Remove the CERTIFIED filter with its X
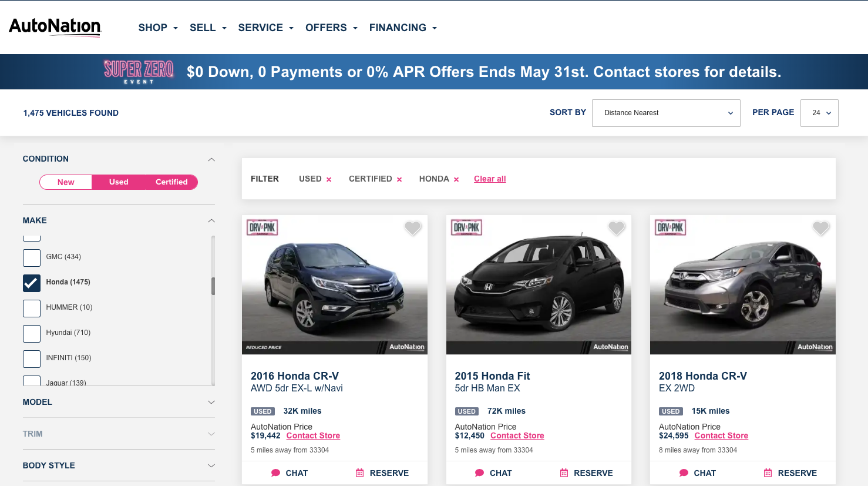This screenshot has width=868, height=486. point(399,179)
